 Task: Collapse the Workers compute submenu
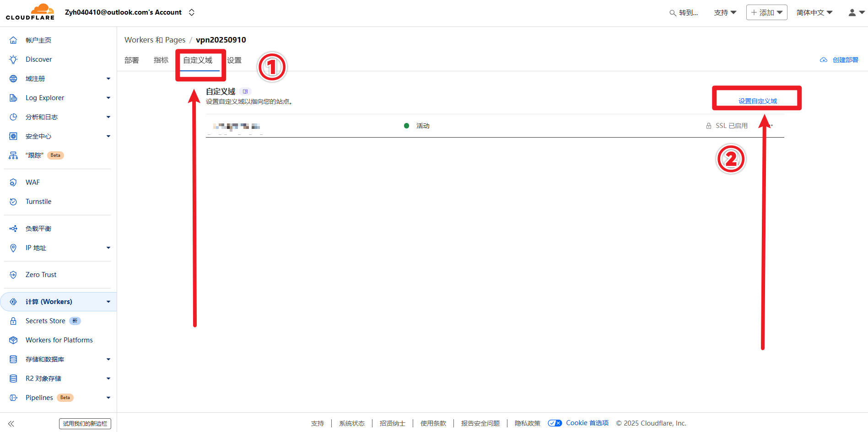(108, 302)
